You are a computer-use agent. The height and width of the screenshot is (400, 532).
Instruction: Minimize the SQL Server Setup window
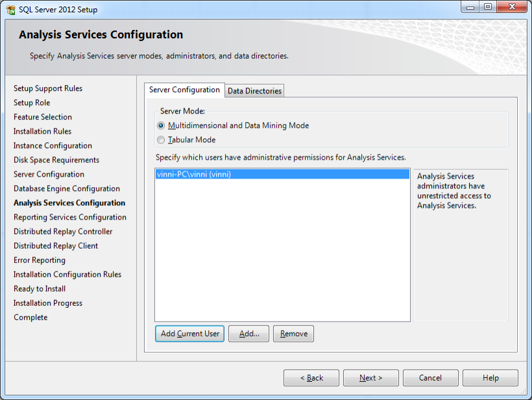pos(470,6)
